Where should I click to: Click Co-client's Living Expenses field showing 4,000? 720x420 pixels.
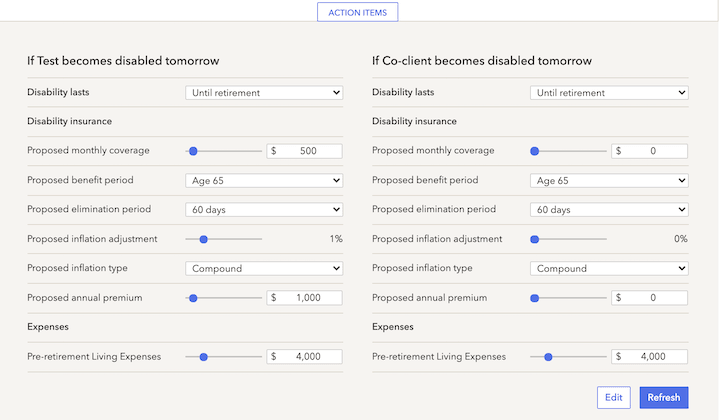coord(649,357)
